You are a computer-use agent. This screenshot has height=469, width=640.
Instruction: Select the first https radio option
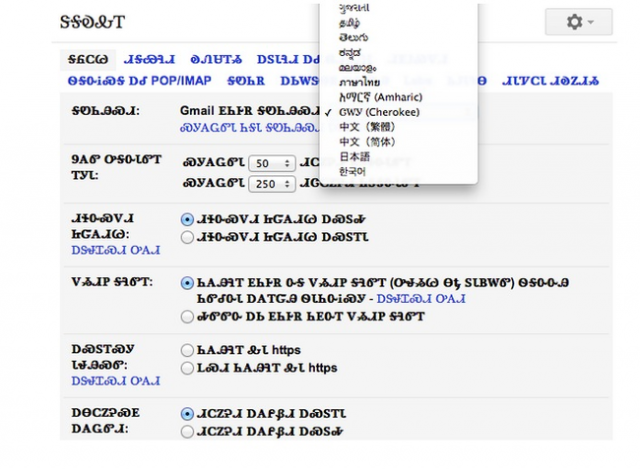[187, 350]
